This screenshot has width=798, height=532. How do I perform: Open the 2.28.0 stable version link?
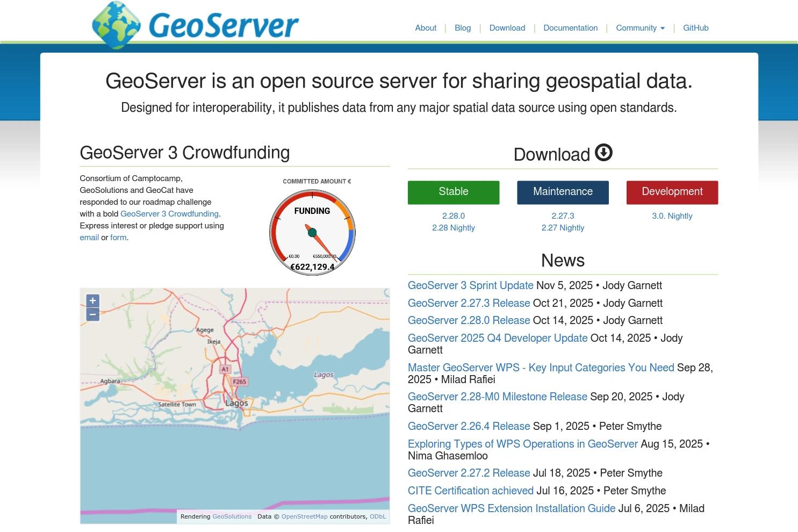454,216
